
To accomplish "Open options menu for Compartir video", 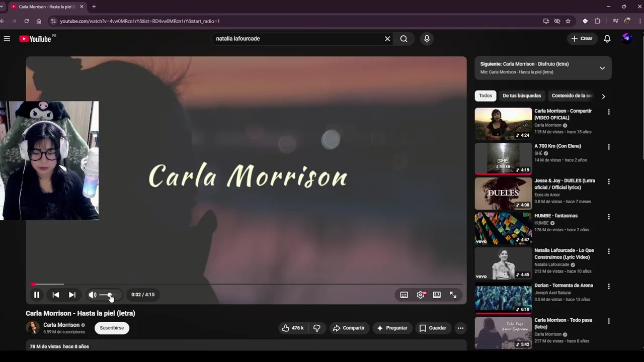I will click(609, 112).
